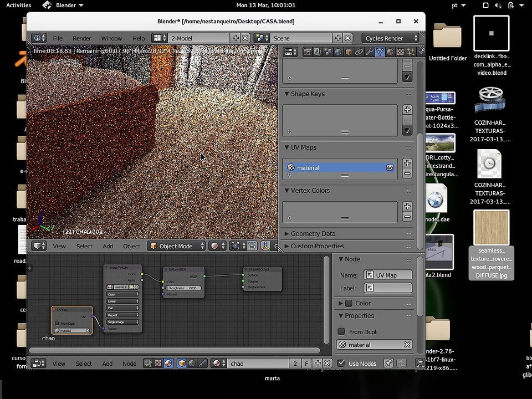The image size is (532, 399).
Task: Remove the selected UV map with minus
Action: (407, 173)
